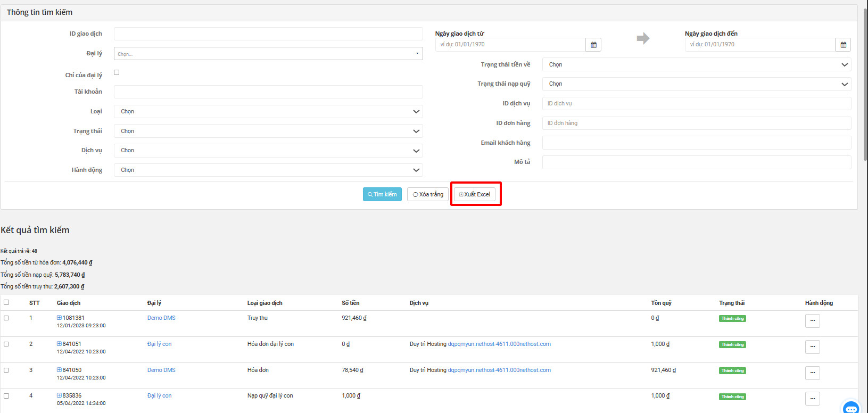Open the 'Đại lý' agent dropdown
The image size is (868, 413).
(268, 53)
